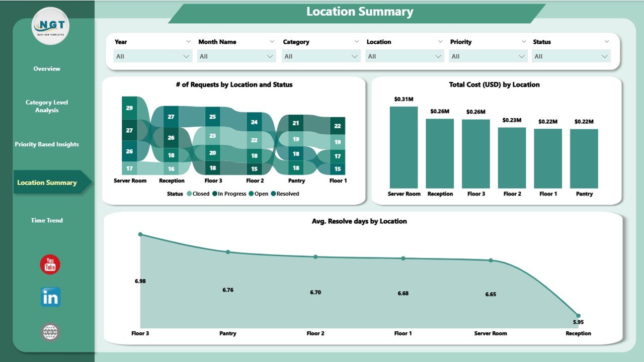644x362 pixels.
Task: Open the Location filter dropdown
Action: point(405,56)
